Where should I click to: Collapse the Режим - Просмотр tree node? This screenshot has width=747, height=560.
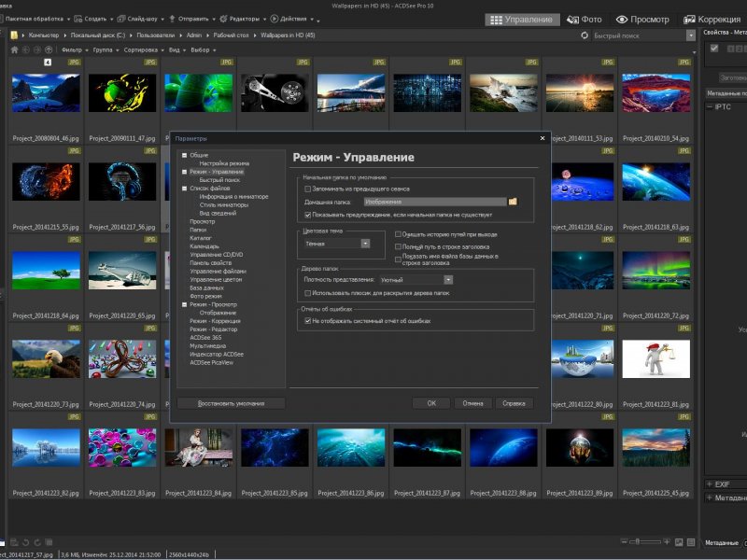(x=184, y=304)
